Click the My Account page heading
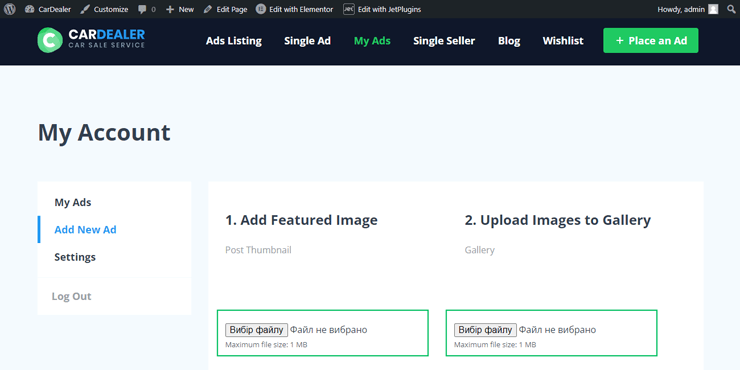 (x=104, y=133)
